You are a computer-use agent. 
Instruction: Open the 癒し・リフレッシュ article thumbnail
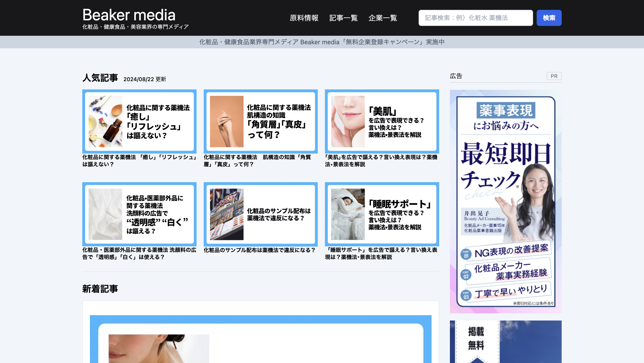coord(139,121)
